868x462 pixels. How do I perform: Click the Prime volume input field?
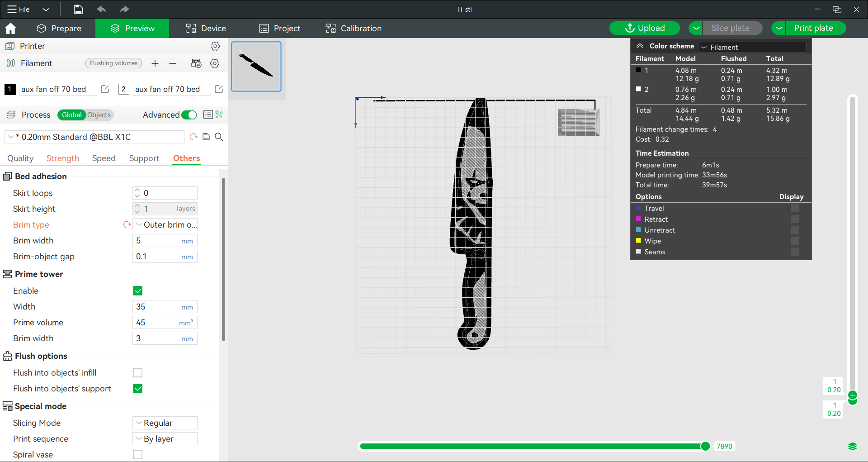click(165, 323)
